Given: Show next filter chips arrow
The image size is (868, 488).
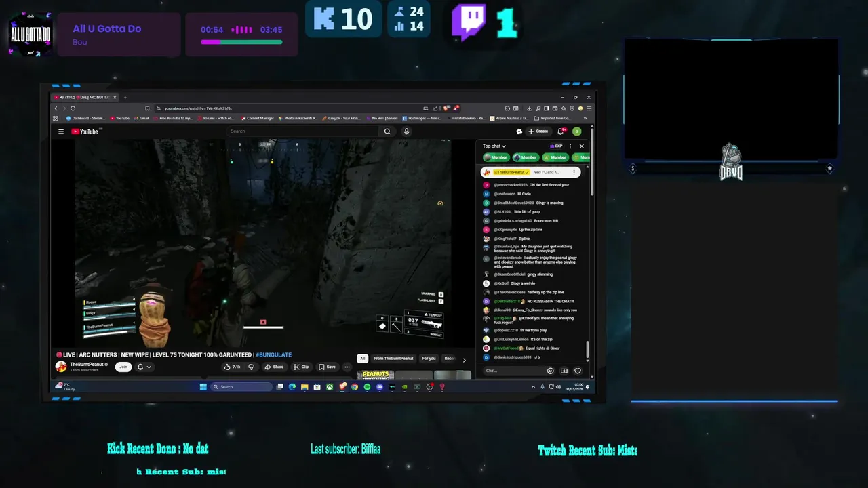Looking at the screenshot, I should click(x=464, y=360).
